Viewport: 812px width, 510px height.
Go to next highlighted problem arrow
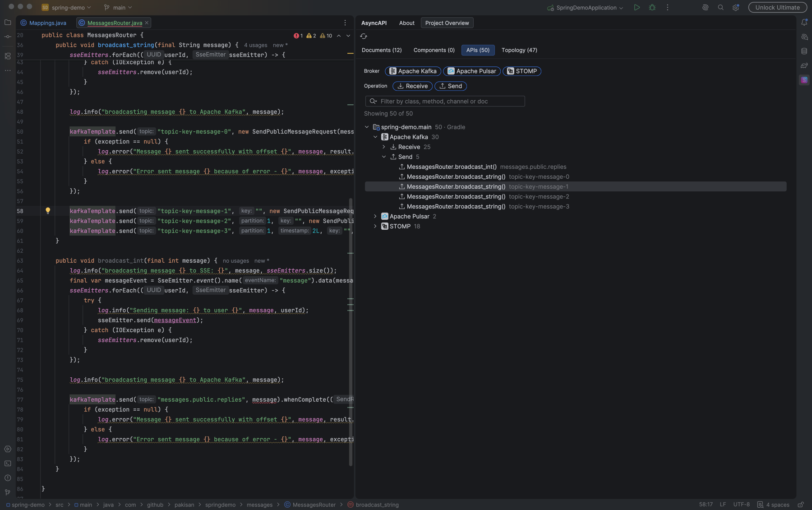point(348,36)
